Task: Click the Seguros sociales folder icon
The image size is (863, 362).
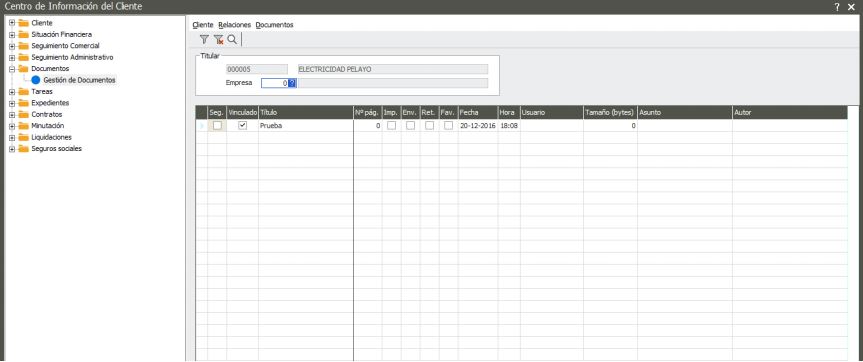Action: pyautogui.click(x=23, y=149)
